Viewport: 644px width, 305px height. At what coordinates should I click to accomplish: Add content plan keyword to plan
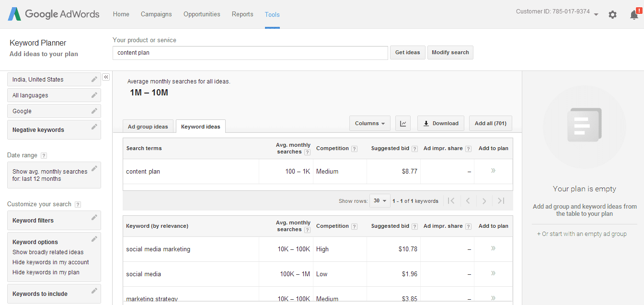[493, 171]
